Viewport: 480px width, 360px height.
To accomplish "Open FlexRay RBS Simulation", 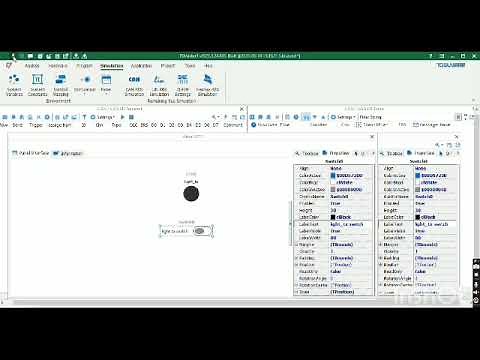I will pyautogui.click(x=207, y=85).
